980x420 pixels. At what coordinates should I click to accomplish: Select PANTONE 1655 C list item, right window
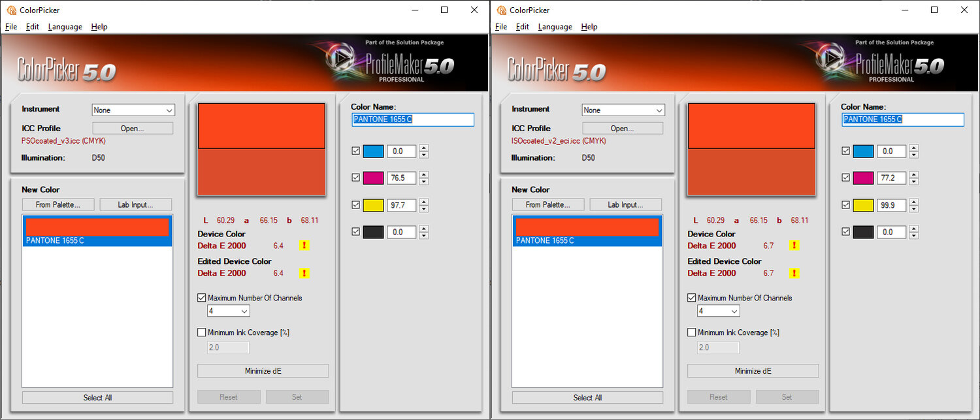587,231
